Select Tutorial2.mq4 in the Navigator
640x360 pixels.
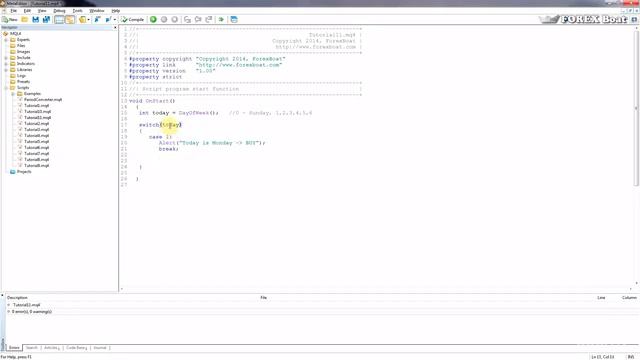coord(36,124)
